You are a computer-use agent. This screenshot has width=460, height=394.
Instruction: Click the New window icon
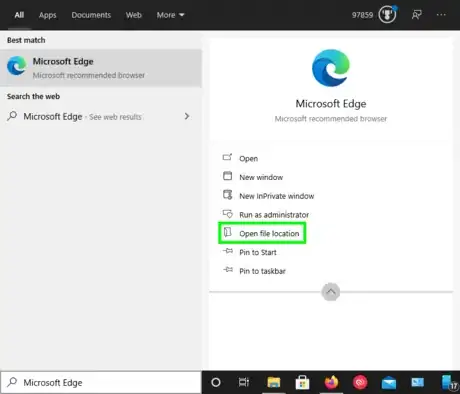point(227,176)
